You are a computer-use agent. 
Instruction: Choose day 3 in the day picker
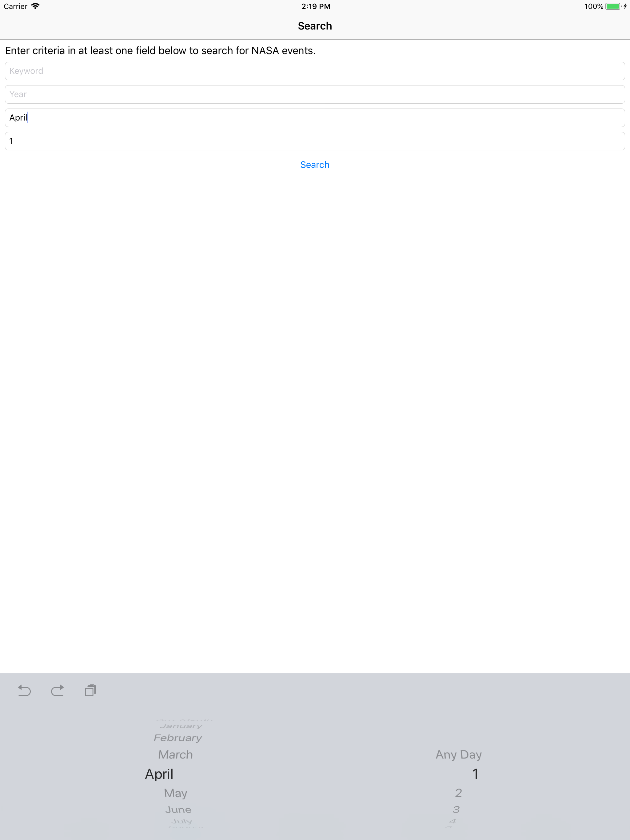click(457, 810)
